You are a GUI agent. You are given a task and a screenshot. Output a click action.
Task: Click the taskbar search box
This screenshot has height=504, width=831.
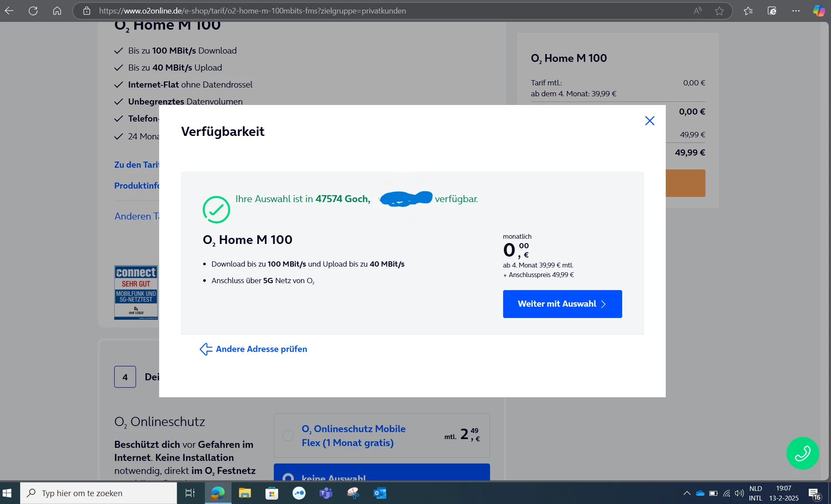pos(99,493)
